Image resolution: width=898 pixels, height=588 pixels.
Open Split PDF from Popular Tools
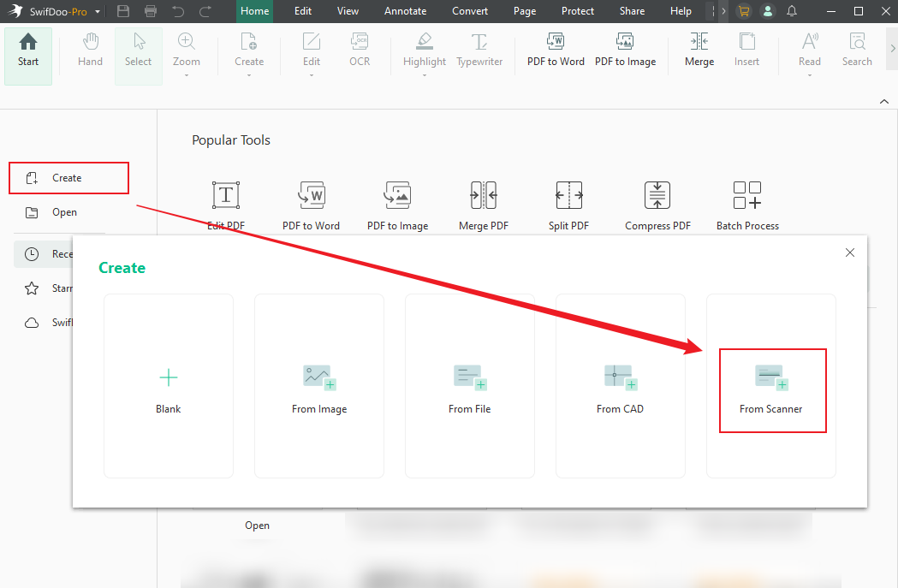(x=568, y=204)
